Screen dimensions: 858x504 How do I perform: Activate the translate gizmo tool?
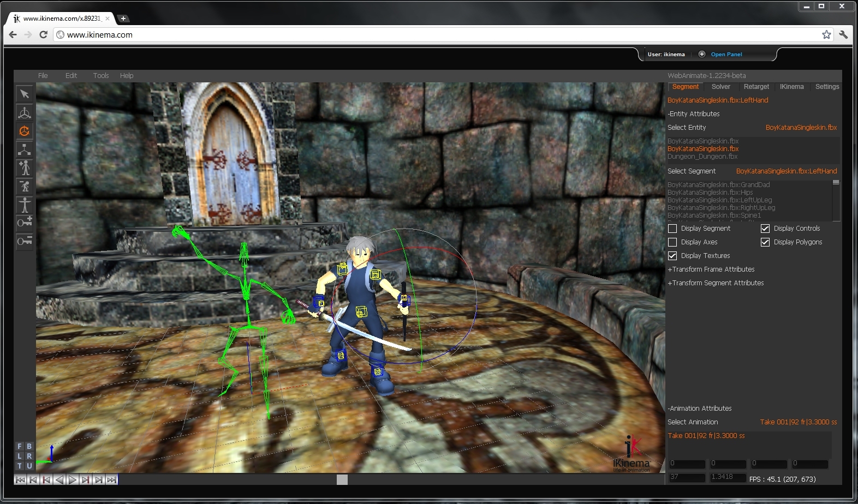pos(24,112)
